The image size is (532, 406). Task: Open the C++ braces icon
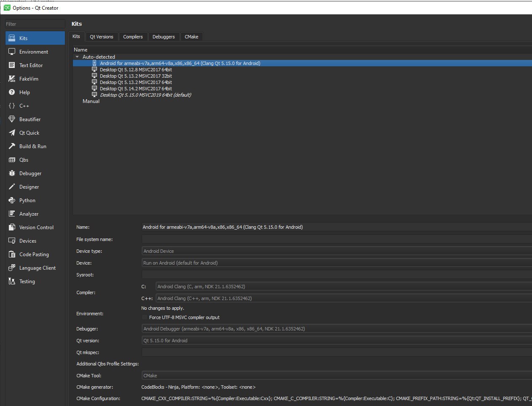click(x=12, y=106)
